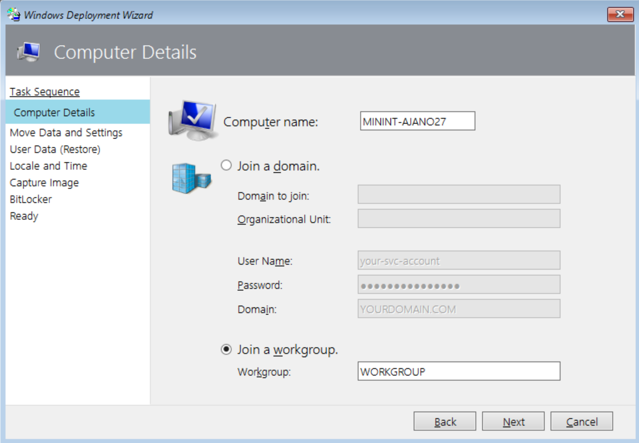Click the Organizational Unit field
639x443 pixels.
[x=459, y=219]
